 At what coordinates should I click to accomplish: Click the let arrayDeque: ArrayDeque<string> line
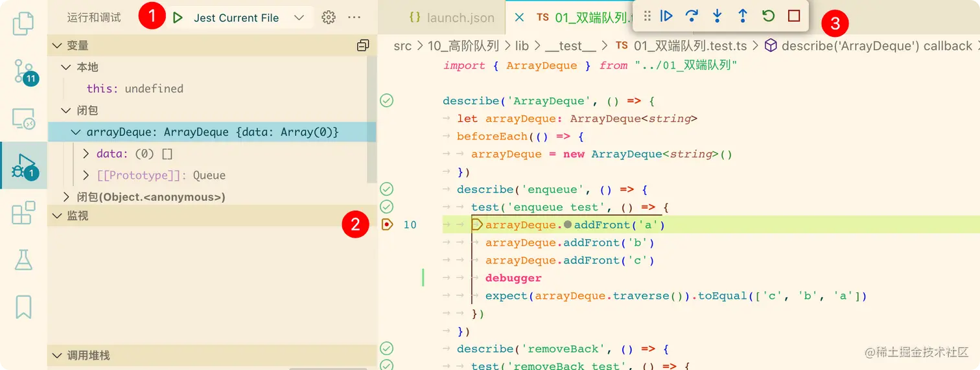click(577, 119)
